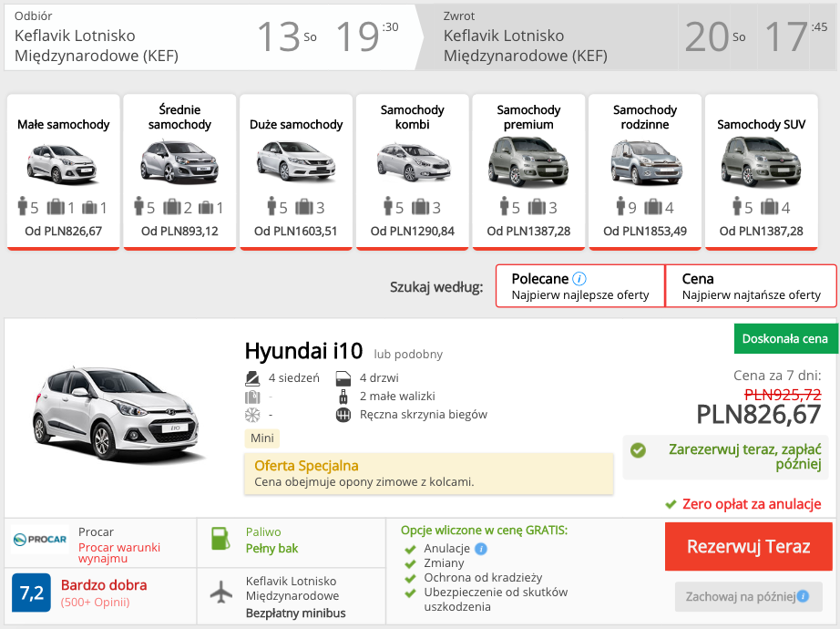Click the checkmark beside Zmiany

410,564
